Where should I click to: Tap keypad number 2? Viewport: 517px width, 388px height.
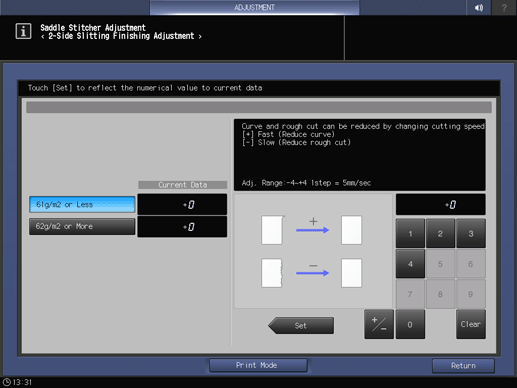(440, 234)
